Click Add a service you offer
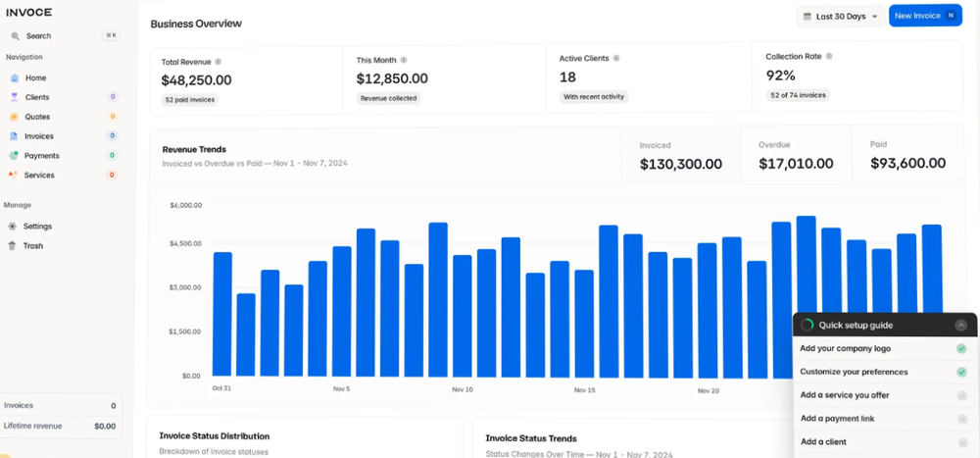This screenshot has height=458, width=980. (x=845, y=395)
